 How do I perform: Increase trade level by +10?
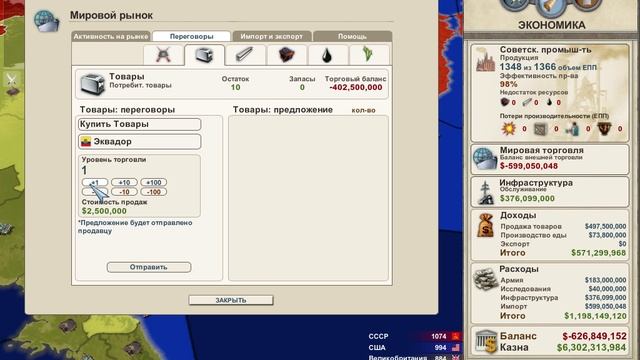click(x=124, y=182)
